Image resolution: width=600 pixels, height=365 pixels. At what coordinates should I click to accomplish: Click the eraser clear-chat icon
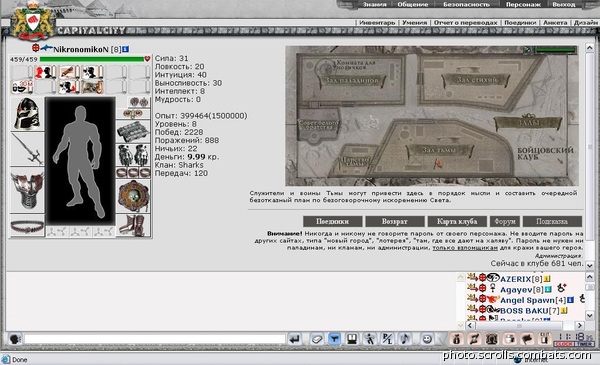316,339
